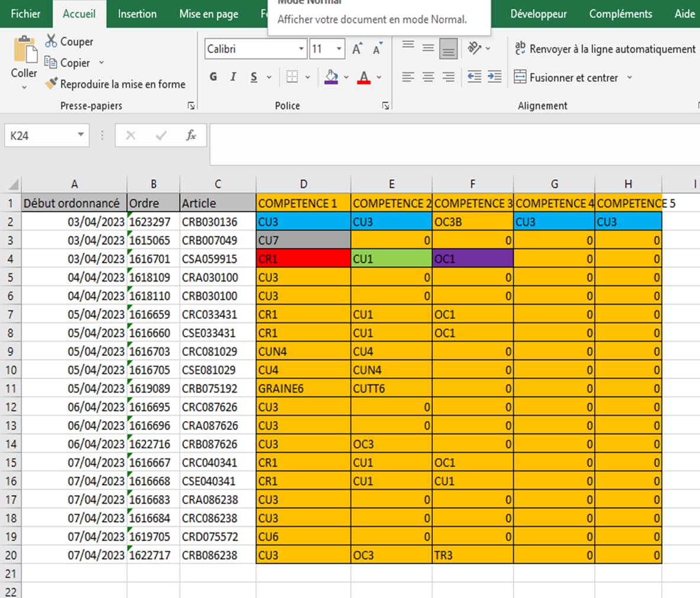Toggle bold formatting with G button
Image resolution: width=700 pixels, height=598 pixels.
point(213,77)
